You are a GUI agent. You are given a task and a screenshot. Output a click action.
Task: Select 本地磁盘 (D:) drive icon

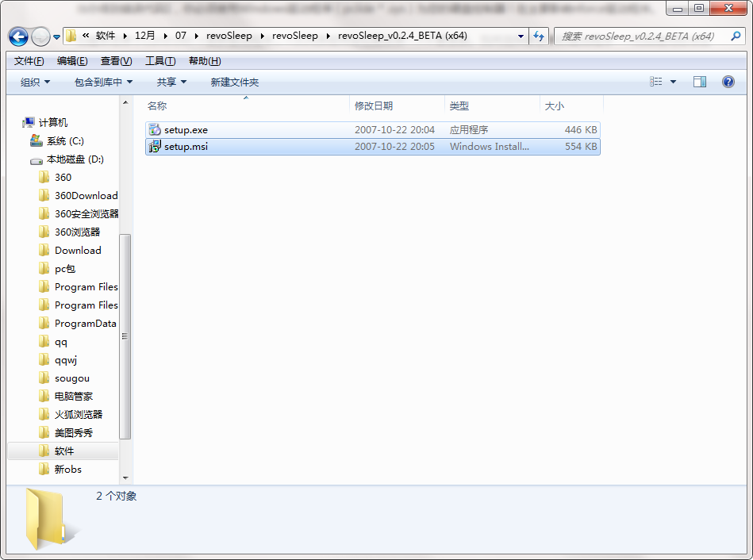(x=36, y=160)
